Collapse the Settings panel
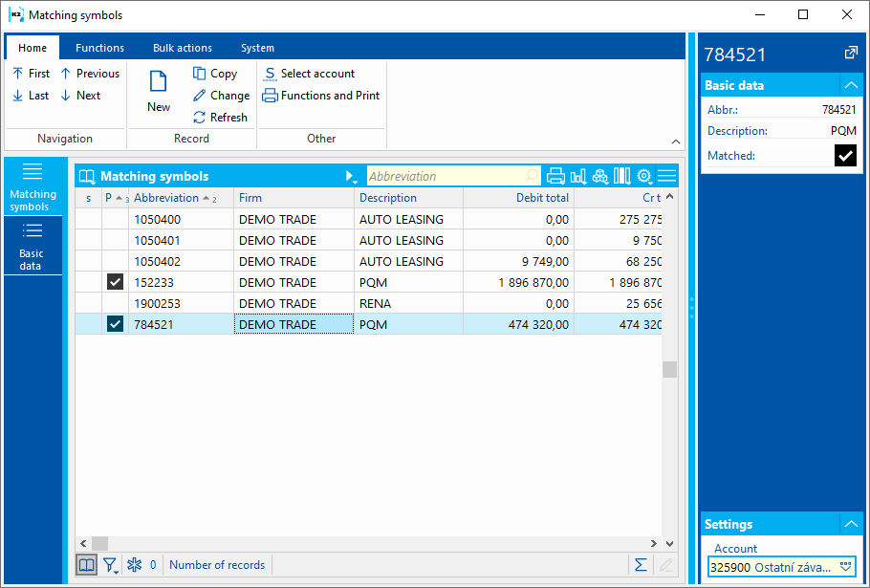 click(x=851, y=524)
